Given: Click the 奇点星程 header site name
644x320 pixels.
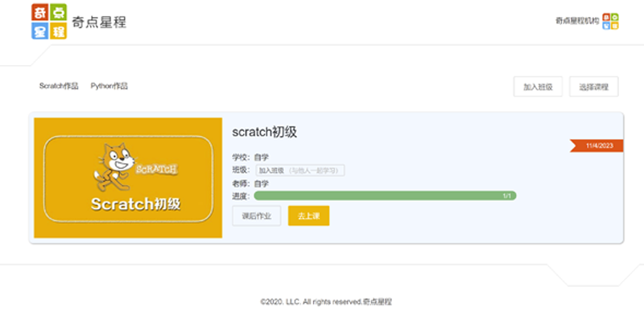Looking at the screenshot, I should [x=99, y=22].
